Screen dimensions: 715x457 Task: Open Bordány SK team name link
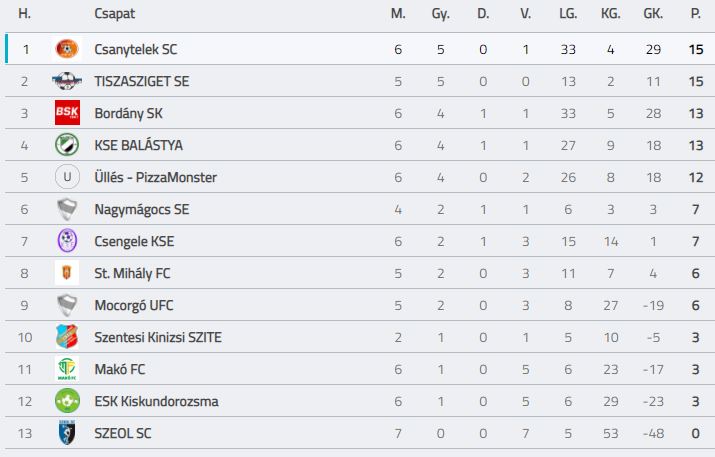click(129, 113)
